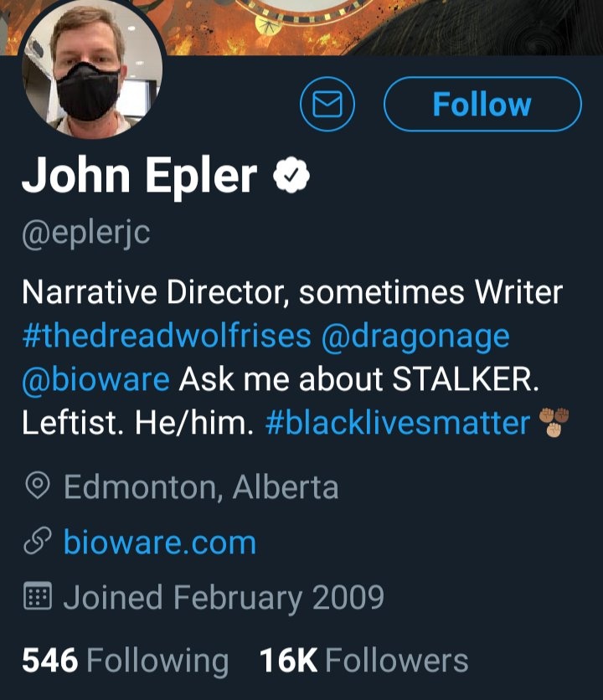Viewport: 603px width, 700px height.
Task: Tap the #blacklivesmatter hashtag
Action: (397, 424)
